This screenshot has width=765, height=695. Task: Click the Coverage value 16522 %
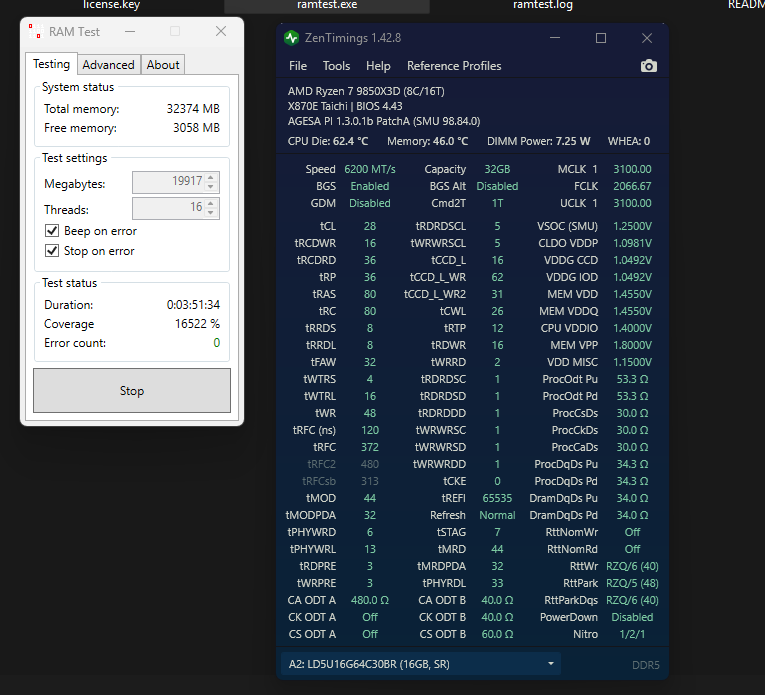(197, 324)
